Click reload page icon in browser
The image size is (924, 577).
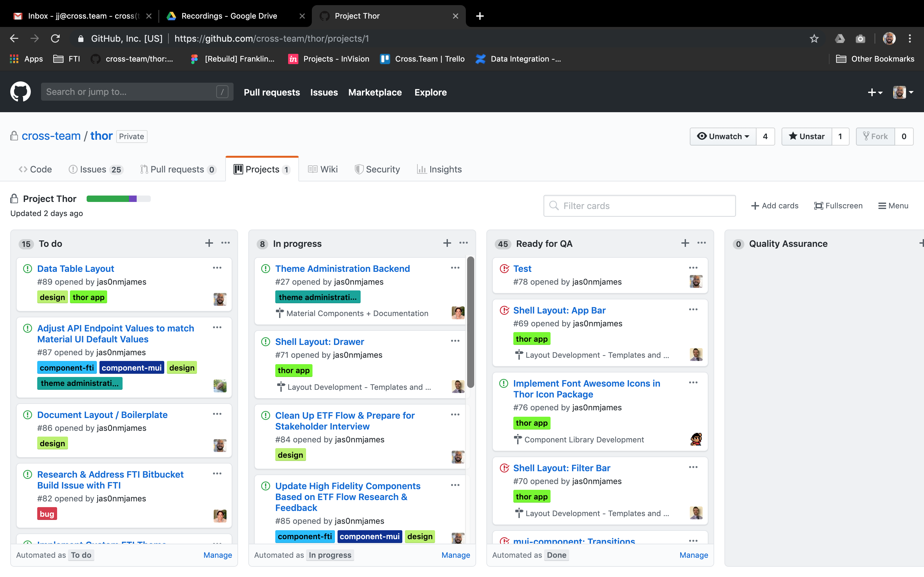point(56,38)
